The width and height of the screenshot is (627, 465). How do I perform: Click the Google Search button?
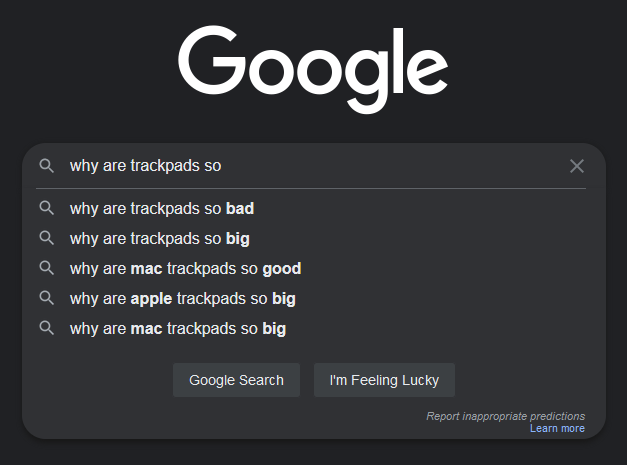coord(236,380)
